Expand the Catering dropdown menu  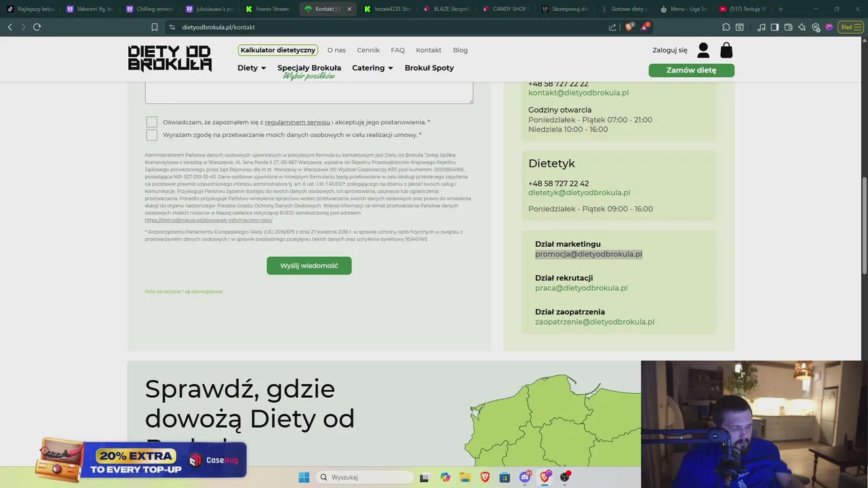point(372,68)
